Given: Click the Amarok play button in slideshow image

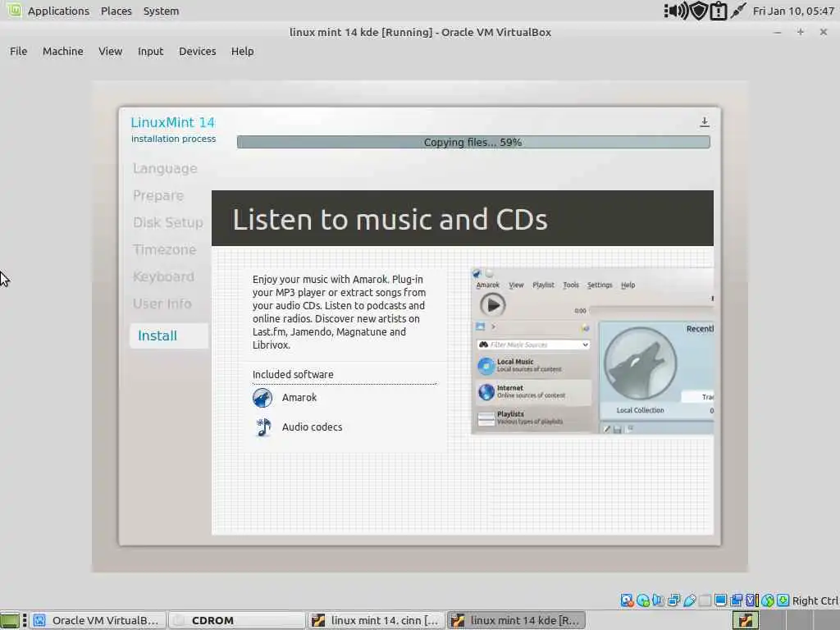Looking at the screenshot, I should (493, 305).
